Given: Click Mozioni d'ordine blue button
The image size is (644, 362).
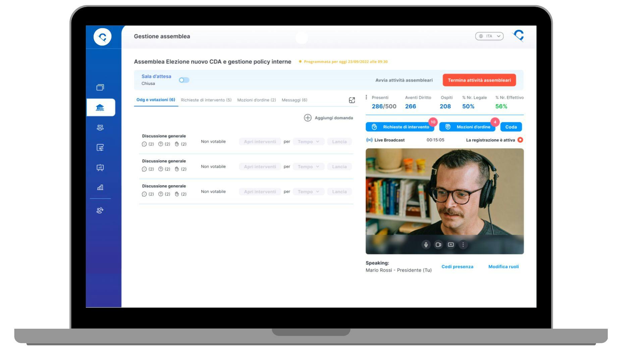Looking at the screenshot, I should tap(467, 127).
